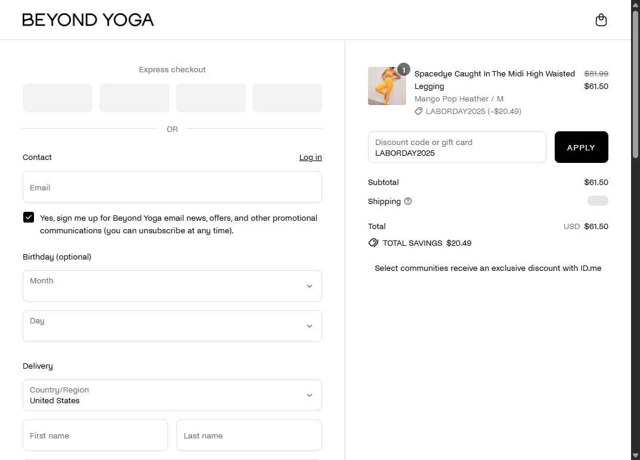
Task: Click the Beyond Yoga logo
Action: coord(88,20)
